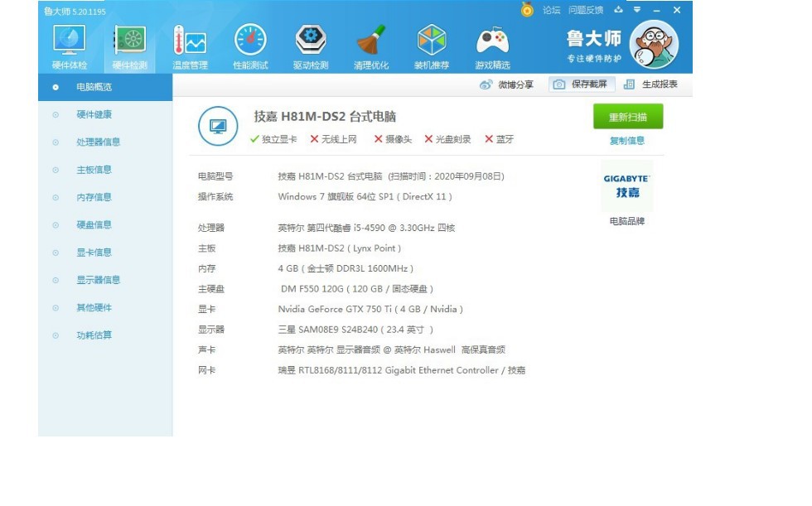Click the 独立显卡 check mark status

click(273, 139)
